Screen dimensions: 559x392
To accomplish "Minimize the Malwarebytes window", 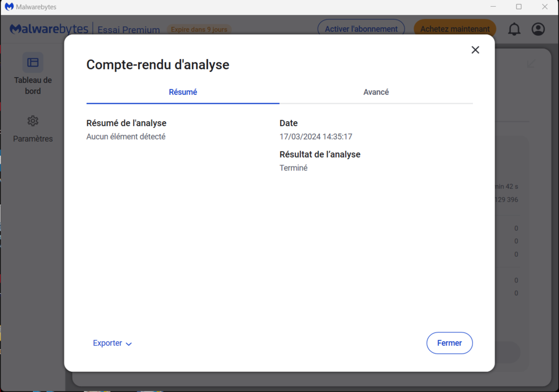I will click(x=493, y=7).
